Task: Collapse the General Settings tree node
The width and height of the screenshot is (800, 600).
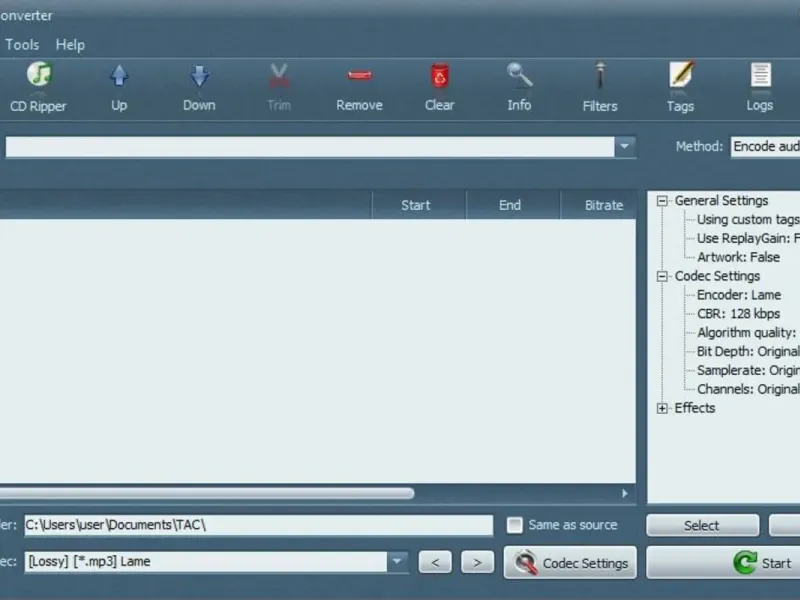Action: [662, 201]
